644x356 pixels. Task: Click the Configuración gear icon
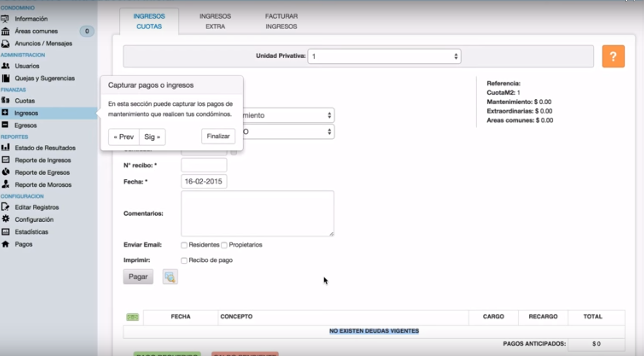[x=5, y=219]
